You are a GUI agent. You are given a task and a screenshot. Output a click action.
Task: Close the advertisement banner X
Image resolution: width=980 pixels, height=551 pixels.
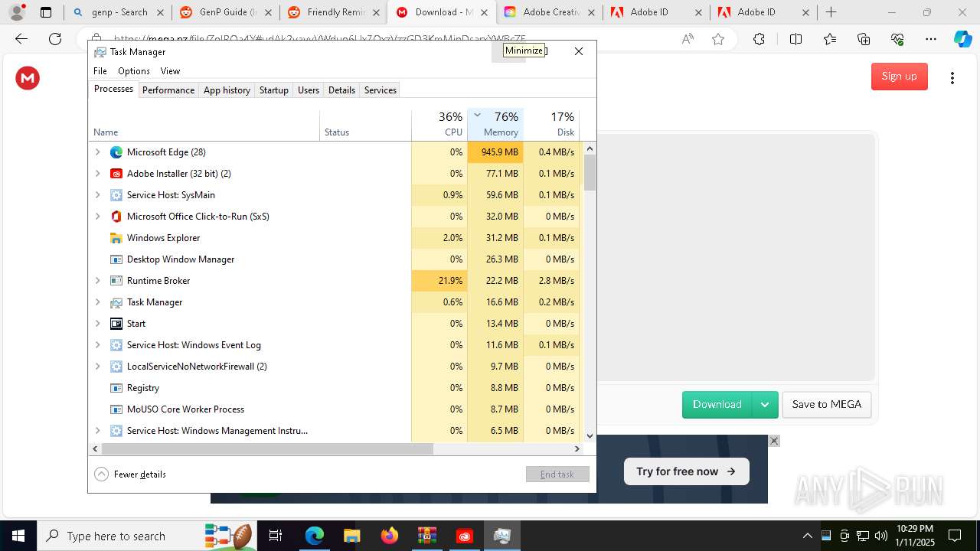(774, 441)
